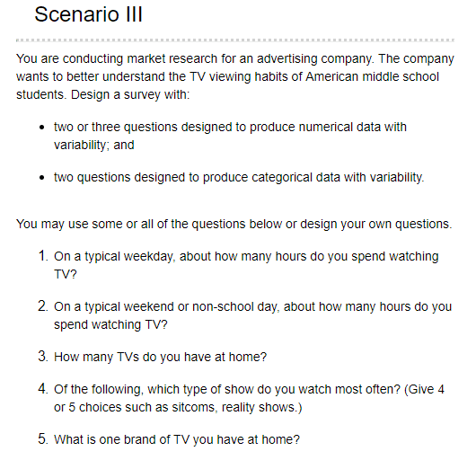Click the dotted divider under the heading
476x460 pixels.
pos(235,40)
